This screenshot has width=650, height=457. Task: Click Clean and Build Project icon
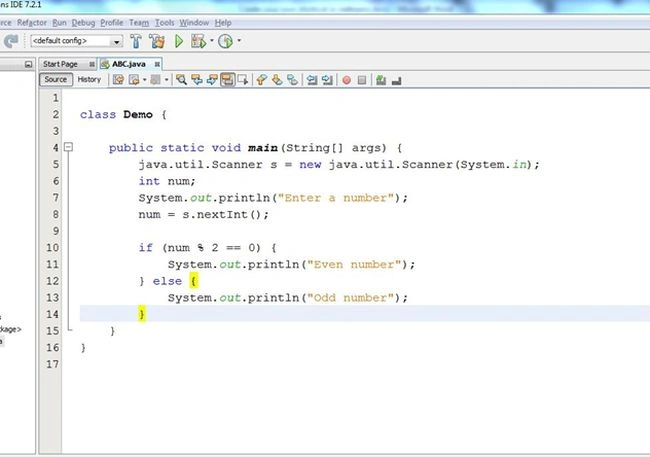coord(157,41)
